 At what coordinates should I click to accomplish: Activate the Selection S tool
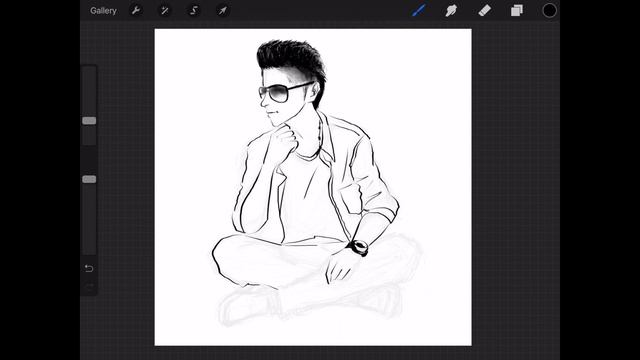[194, 10]
